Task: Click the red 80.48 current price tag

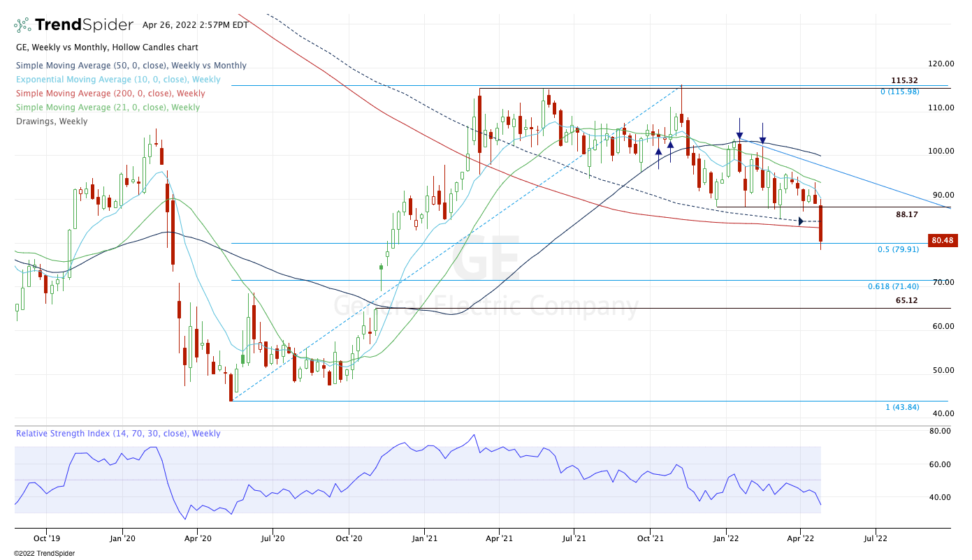Action: 942,241
